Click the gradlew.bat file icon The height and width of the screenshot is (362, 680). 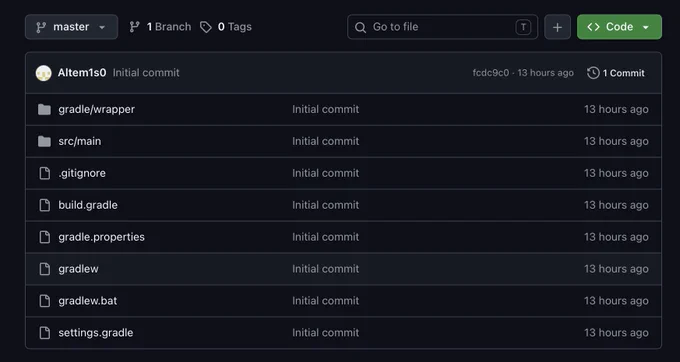(x=45, y=301)
